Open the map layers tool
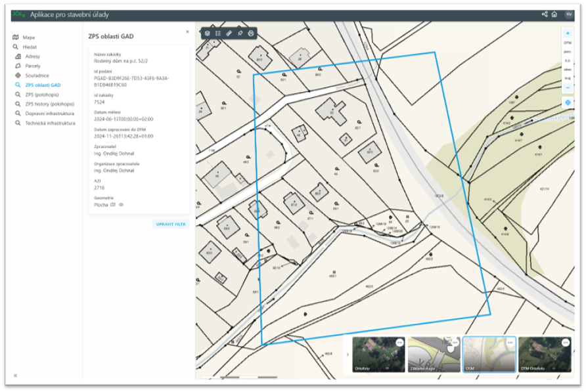 (x=207, y=33)
